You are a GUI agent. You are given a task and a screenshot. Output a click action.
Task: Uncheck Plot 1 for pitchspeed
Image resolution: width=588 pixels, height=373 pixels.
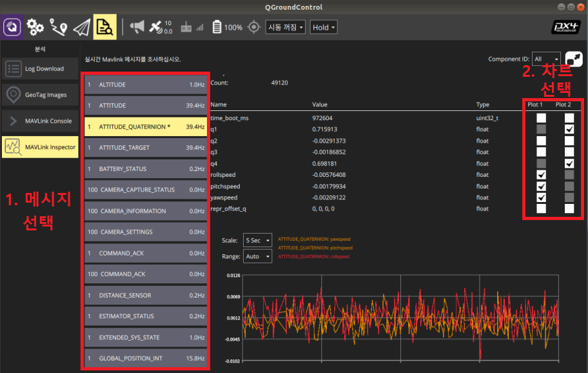[x=541, y=186]
